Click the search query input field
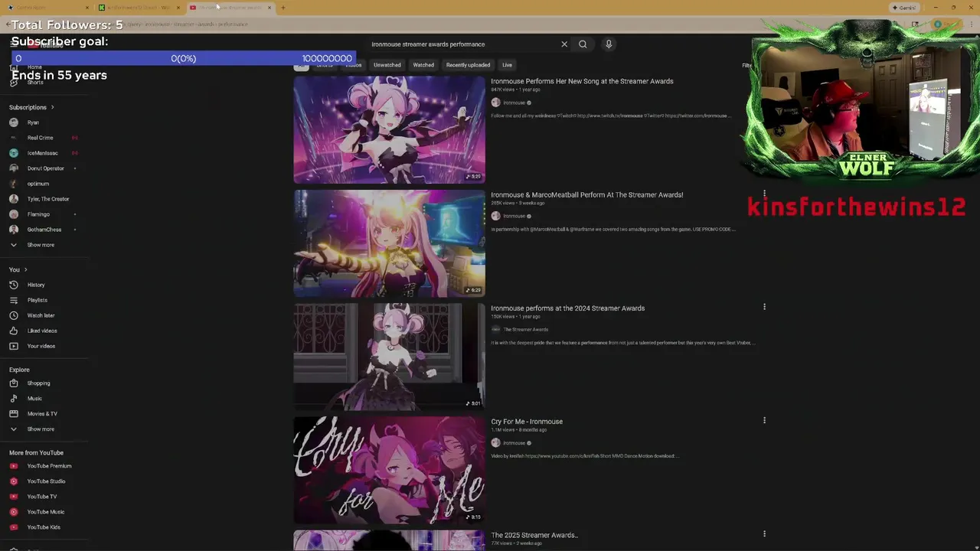 463,44
